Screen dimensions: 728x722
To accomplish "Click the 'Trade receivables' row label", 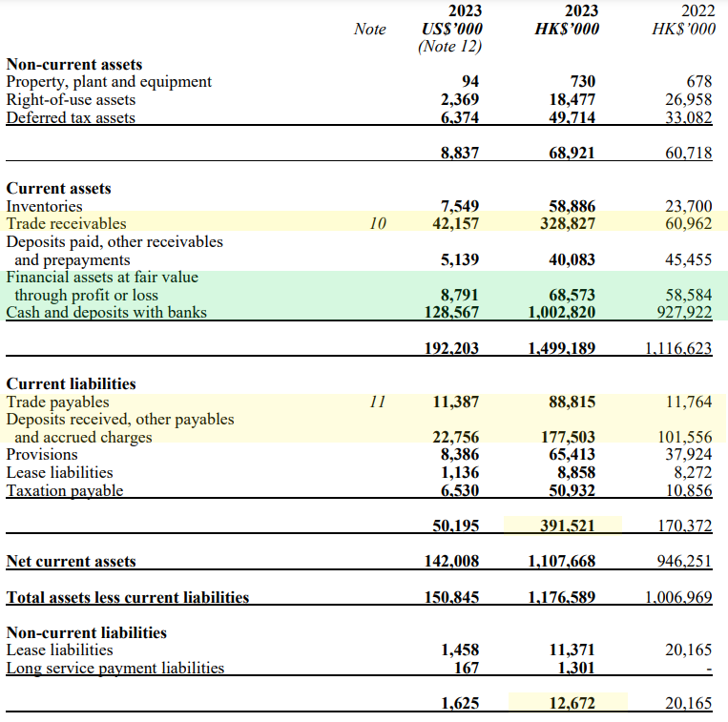I will pyautogui.click(x=66, y=223).
